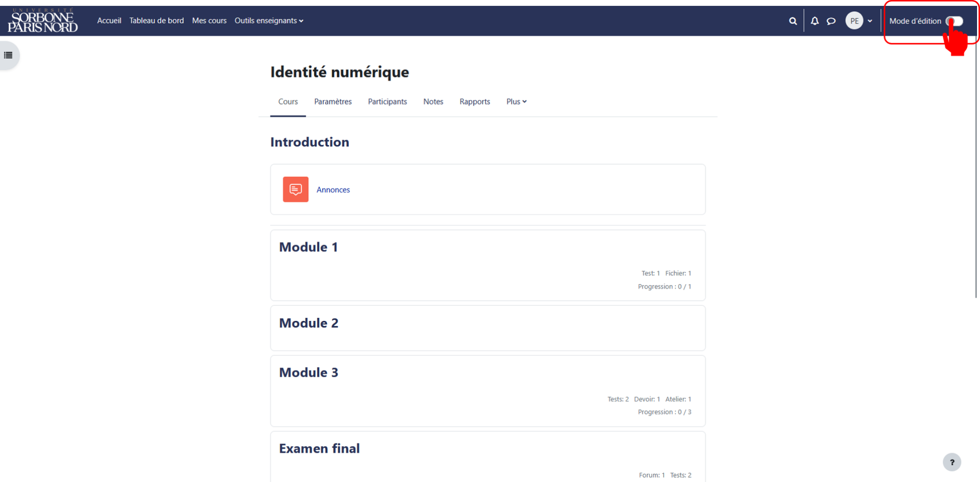Viewport: 980px width, 482px height.
Task: Switch to the Paramètres tab
Action: [x=333, y=101]
